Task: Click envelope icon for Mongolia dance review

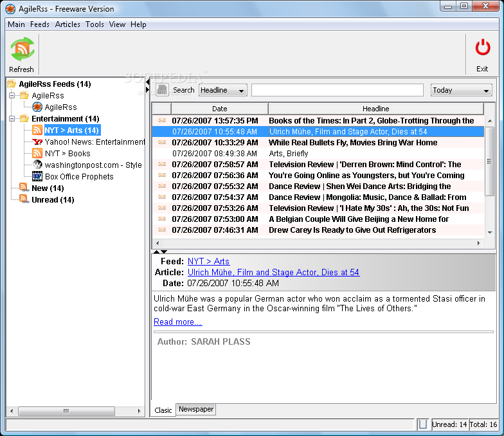Action: (x=162, y=197)
